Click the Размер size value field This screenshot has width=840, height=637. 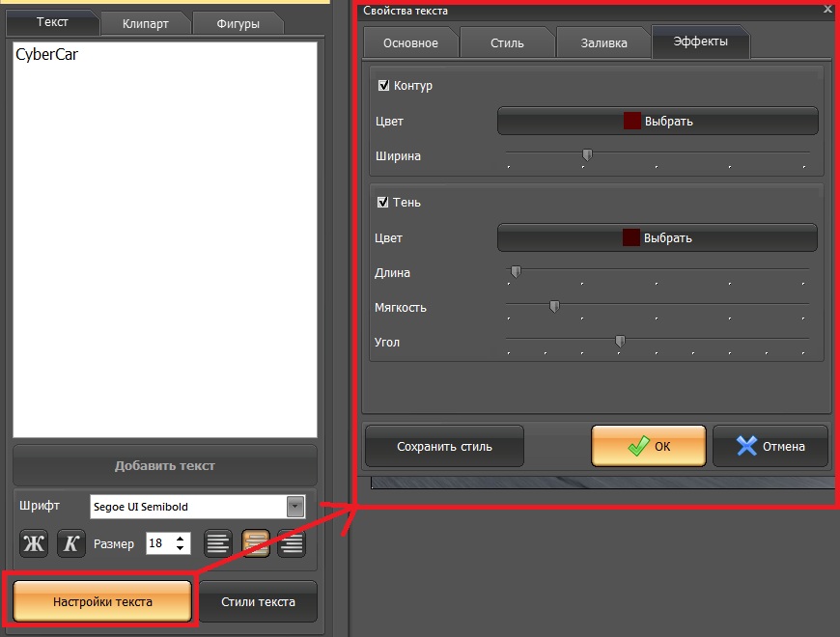160,543
